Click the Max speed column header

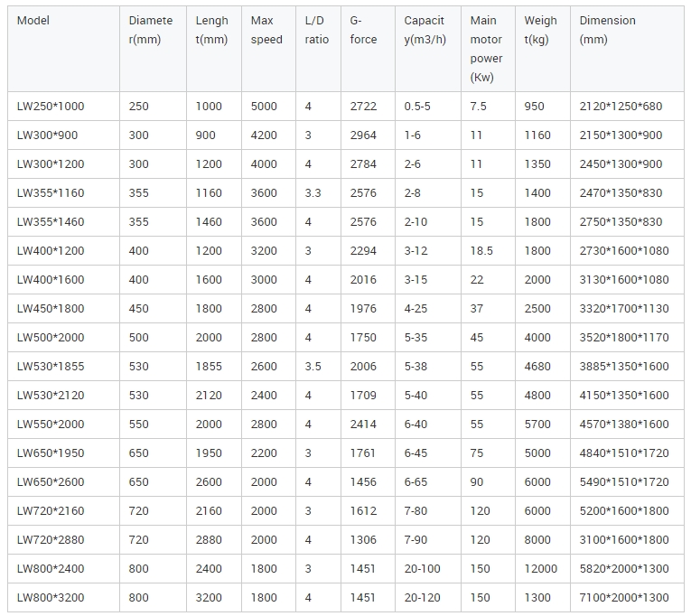coord(266,30)
